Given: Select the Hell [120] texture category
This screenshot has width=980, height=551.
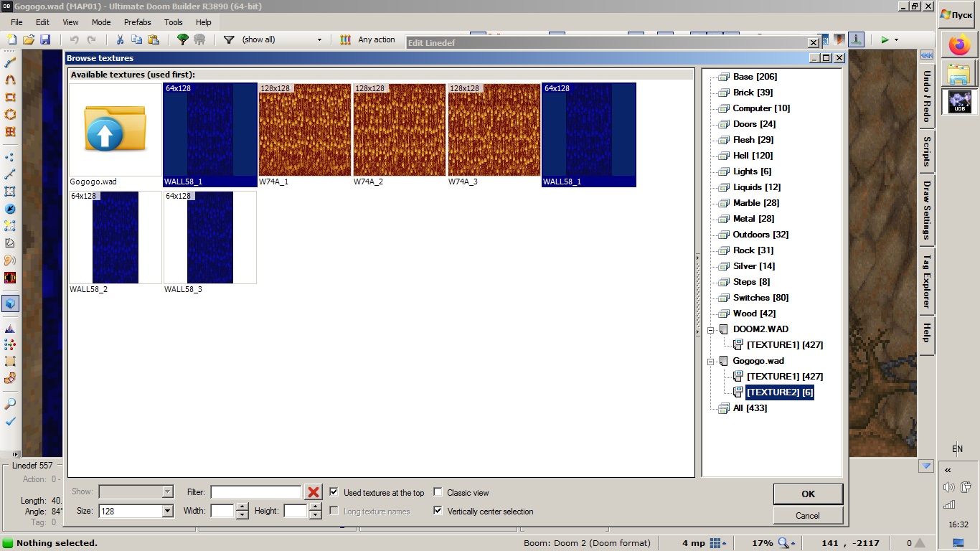Looking at the screenshot, I should click(753, 156).
